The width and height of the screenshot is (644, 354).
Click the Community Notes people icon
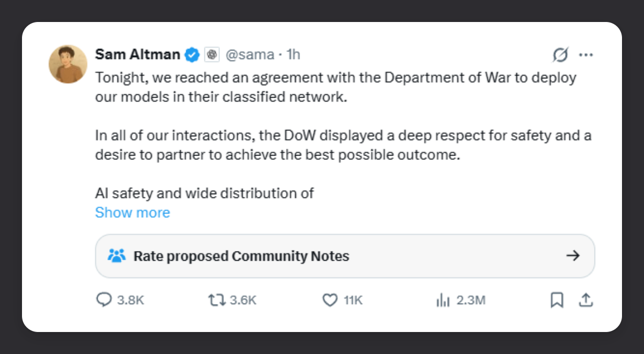(x=116, y=256)
